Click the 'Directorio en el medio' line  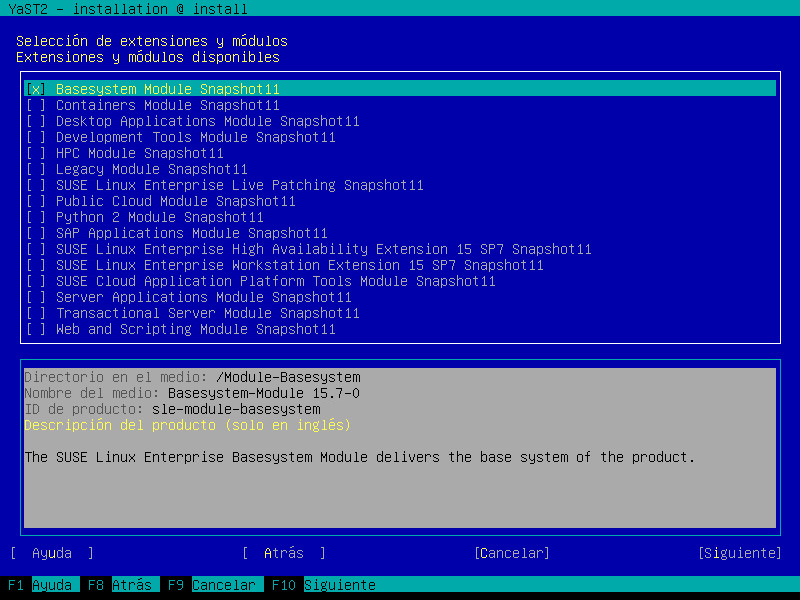(192, 377)
